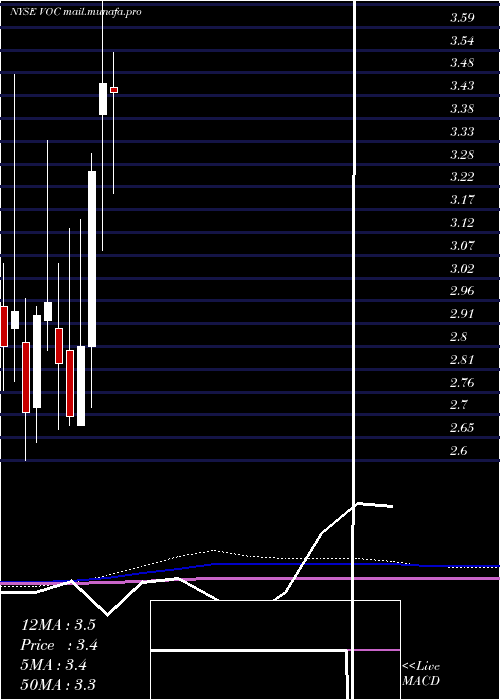500x700 pixels.
Task: Click the 3.38 price axis label
Action: 462,109
